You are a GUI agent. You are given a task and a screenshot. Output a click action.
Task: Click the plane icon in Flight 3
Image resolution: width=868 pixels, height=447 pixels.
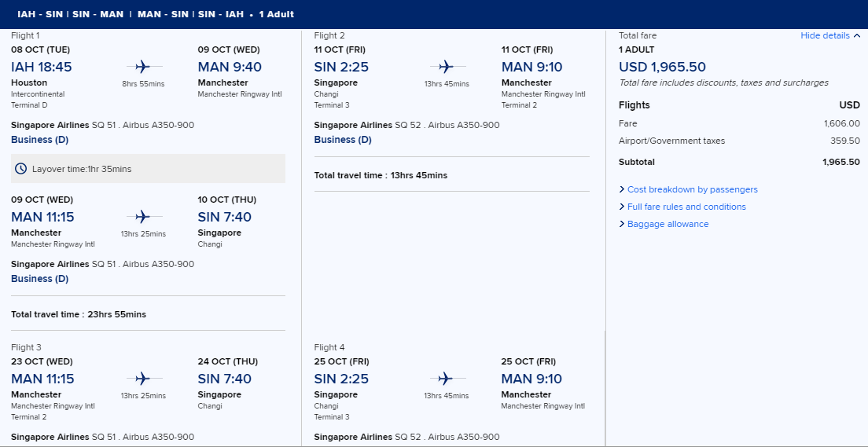143,379
